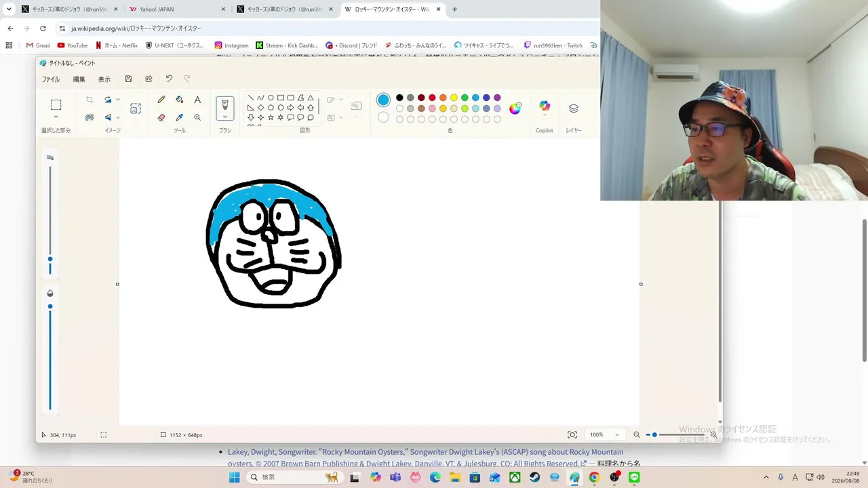Open the Edit colors wheel
The width and height of the screenshot is (868, 488).
[x=515, y=108]
